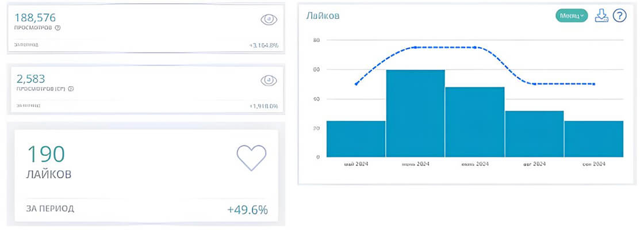Click the help icon beside Просмотров label
Viewport: 644px width, 234px height.
(57, 28)
